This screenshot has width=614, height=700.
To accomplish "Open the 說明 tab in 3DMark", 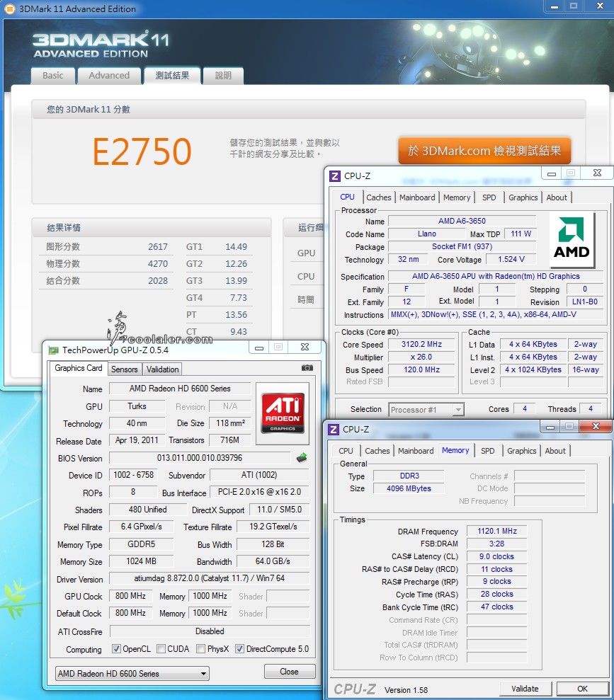I will 223,76.
